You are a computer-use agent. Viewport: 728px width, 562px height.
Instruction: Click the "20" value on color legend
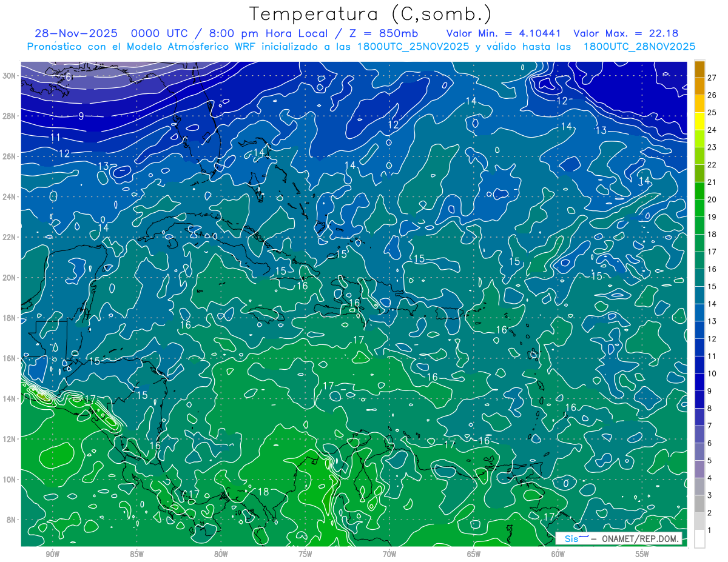(x=712, y=199)
